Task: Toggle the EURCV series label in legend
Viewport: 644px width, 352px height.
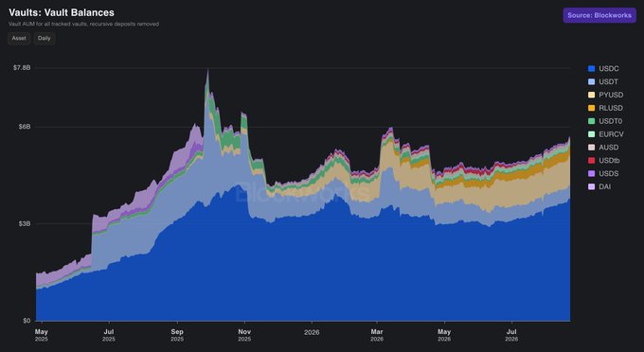Action: [x=611, y=134]
